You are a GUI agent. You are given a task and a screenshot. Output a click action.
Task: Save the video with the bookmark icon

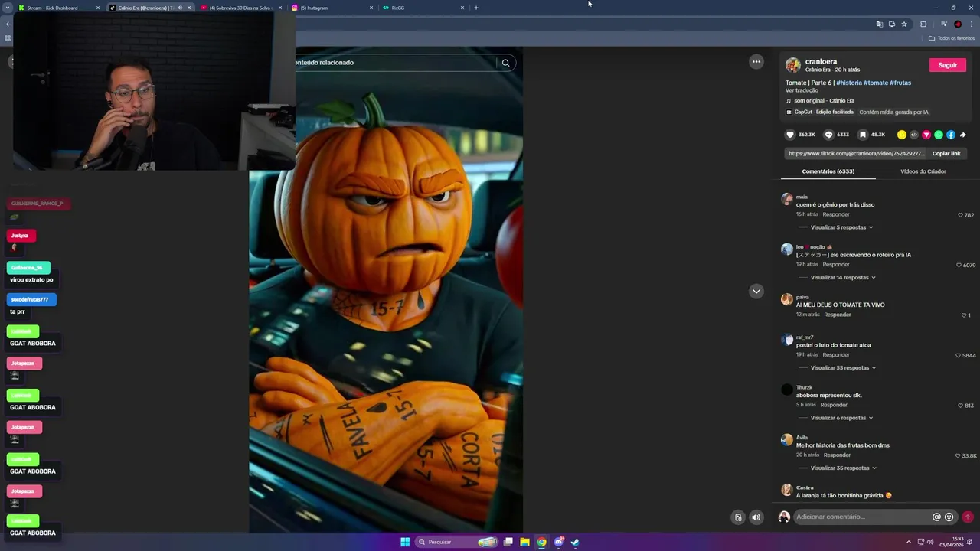[x=863, y=135]
